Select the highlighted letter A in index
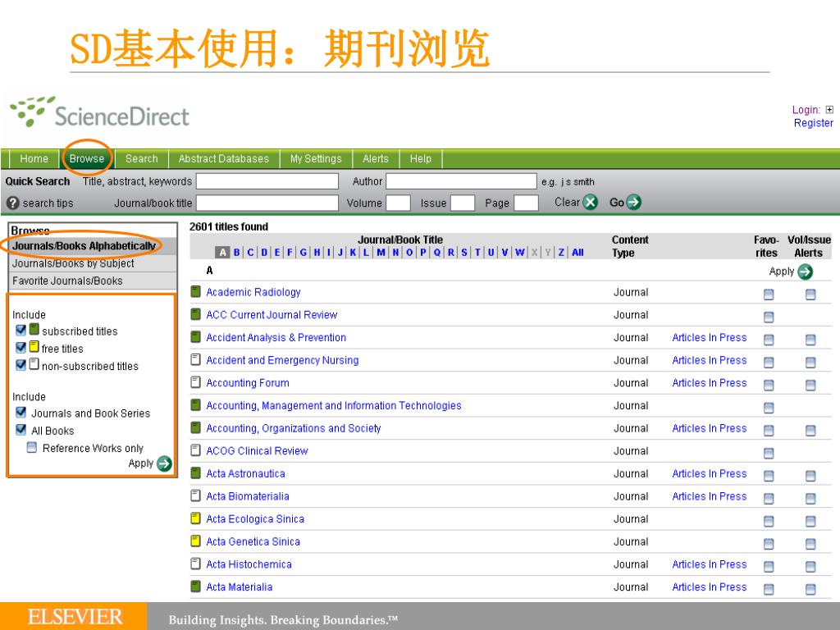The height and width of the screenshot is (630, 840). pyautogui.click(x=222, y=253)
